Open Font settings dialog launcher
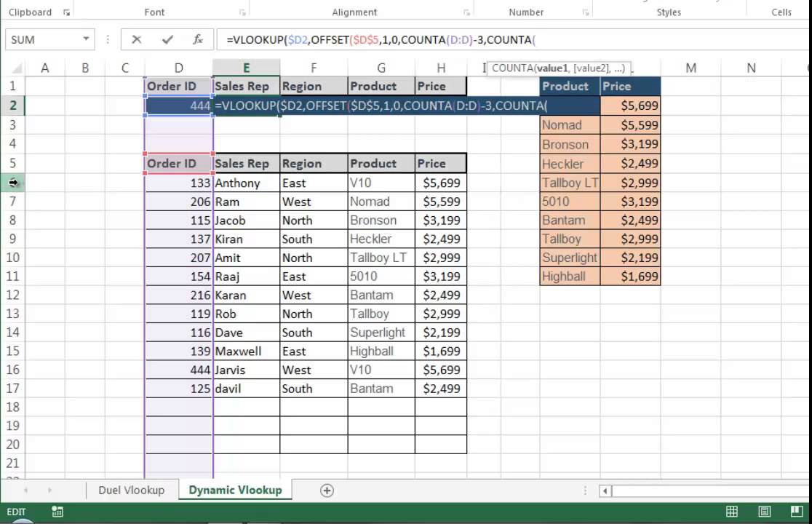Viewport: 812px width, 524px height. point(242,12)
